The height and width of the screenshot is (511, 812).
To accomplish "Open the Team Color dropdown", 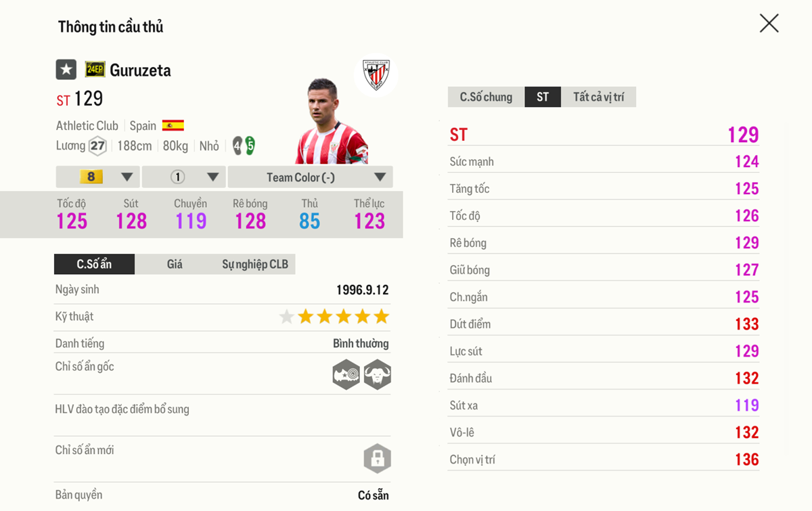I will coord(310,177).
